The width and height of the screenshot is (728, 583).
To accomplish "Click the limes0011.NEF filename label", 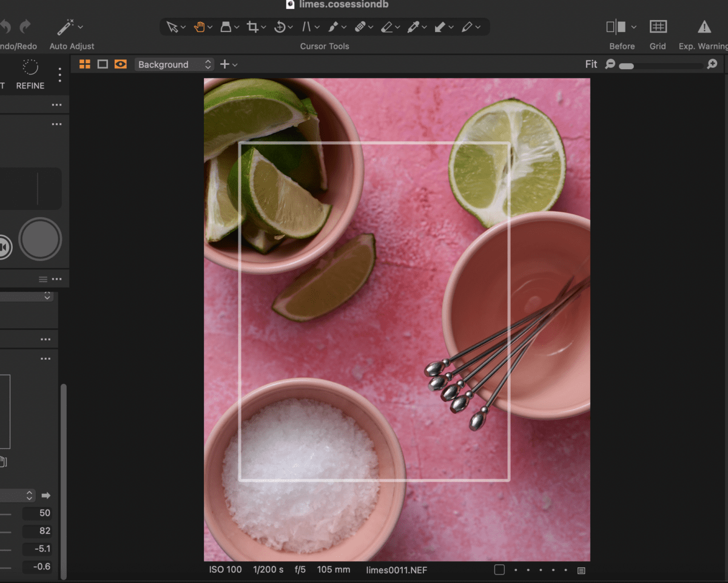I will click(396, 570).
